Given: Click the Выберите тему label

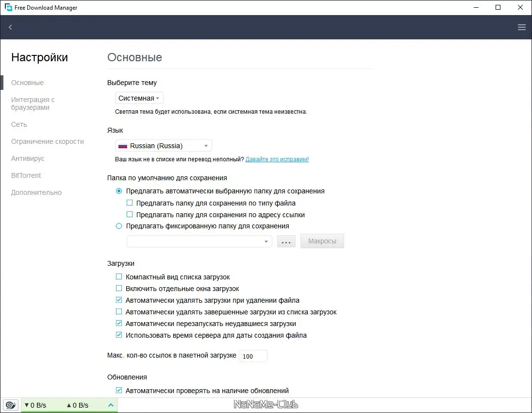Looking at the screenshot, I should (x=132, y=83).
